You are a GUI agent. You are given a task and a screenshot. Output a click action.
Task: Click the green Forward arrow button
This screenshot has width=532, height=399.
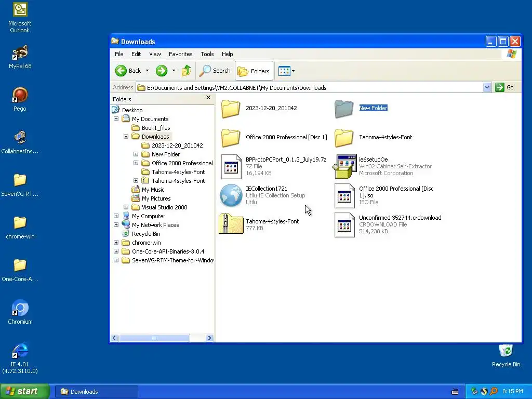click(162, 71)
